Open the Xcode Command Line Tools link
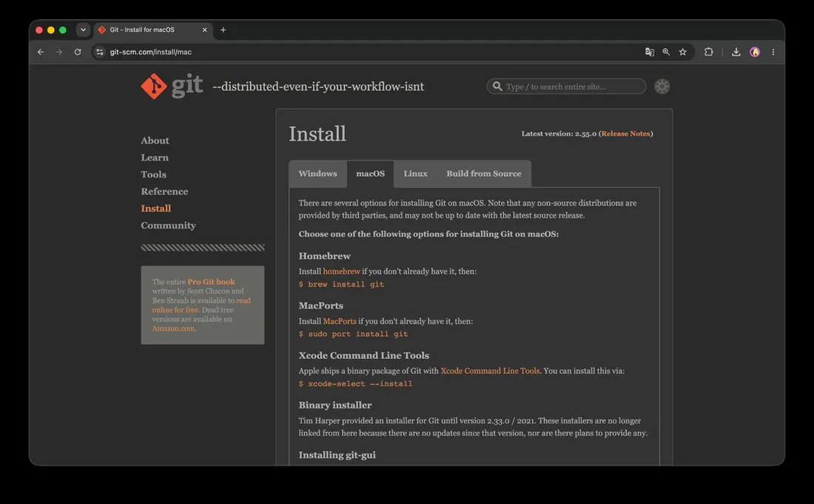The image size is (814, 504). pyautogui.click(x=490, y=371)
